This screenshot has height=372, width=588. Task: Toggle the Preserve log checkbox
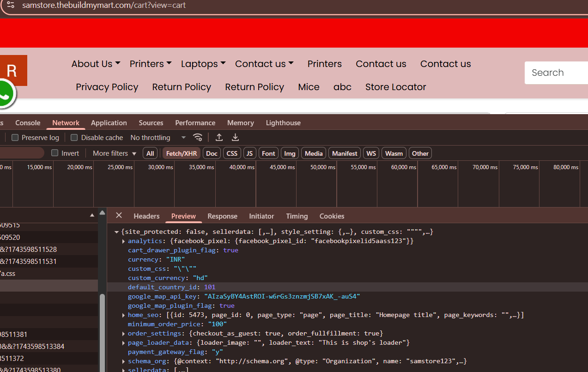point(15,137)
